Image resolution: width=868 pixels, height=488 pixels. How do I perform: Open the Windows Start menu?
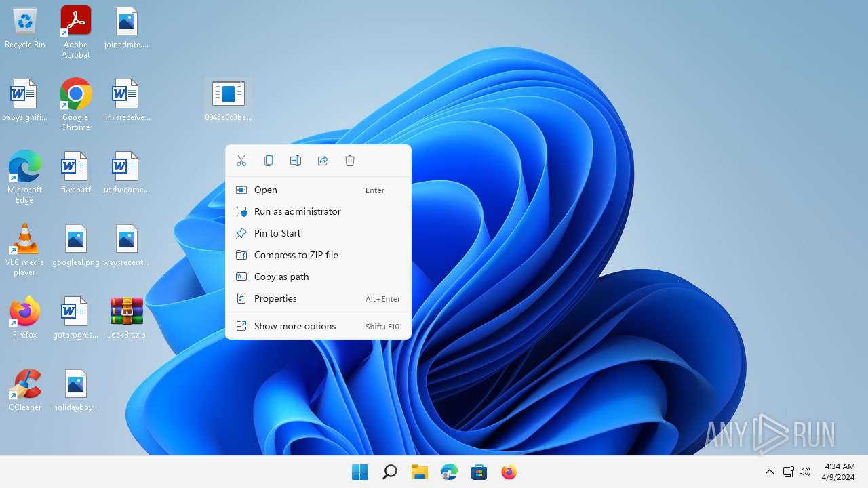359,472
